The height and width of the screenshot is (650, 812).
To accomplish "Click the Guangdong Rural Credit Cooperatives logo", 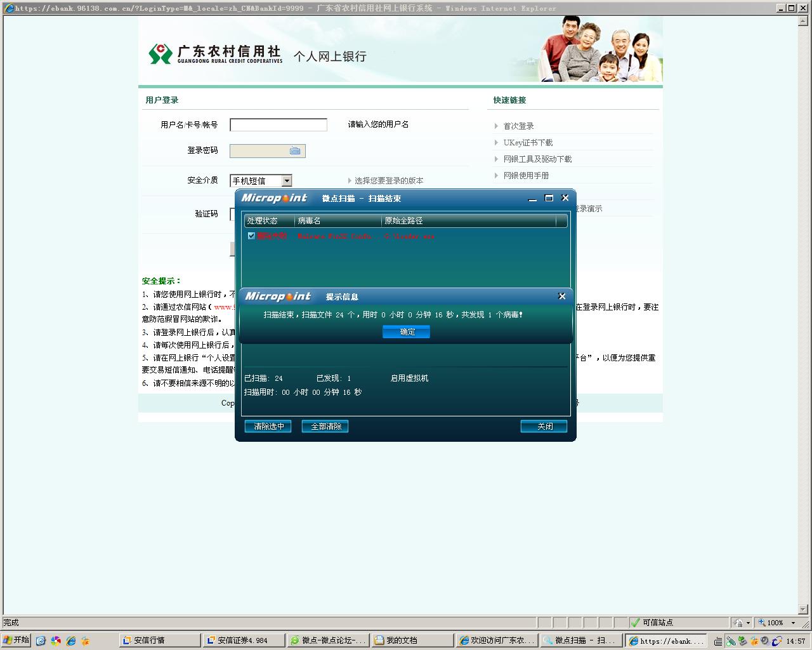I will click(x=215, y=54).
